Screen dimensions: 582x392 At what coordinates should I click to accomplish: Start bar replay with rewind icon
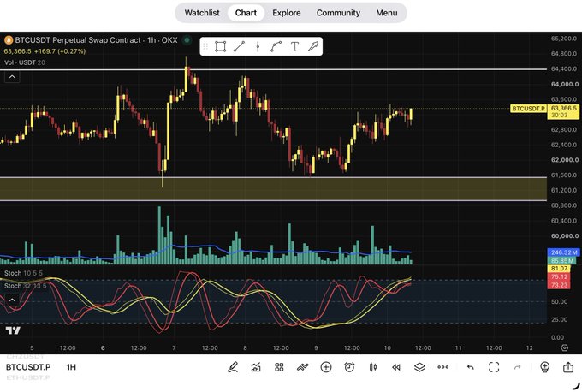(396, 367)
